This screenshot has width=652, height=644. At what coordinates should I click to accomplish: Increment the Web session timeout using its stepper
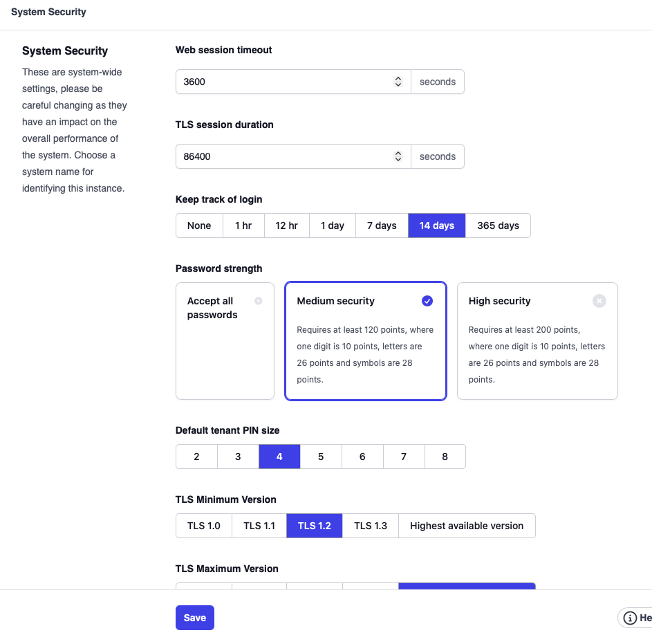(398, 78)
